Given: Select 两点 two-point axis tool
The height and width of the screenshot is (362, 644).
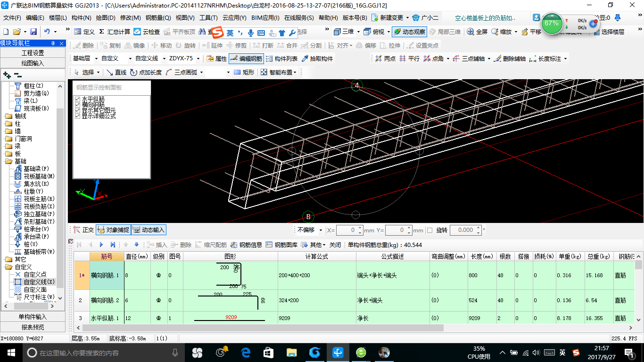Looking at the screenshot, I should pos(386,59).
